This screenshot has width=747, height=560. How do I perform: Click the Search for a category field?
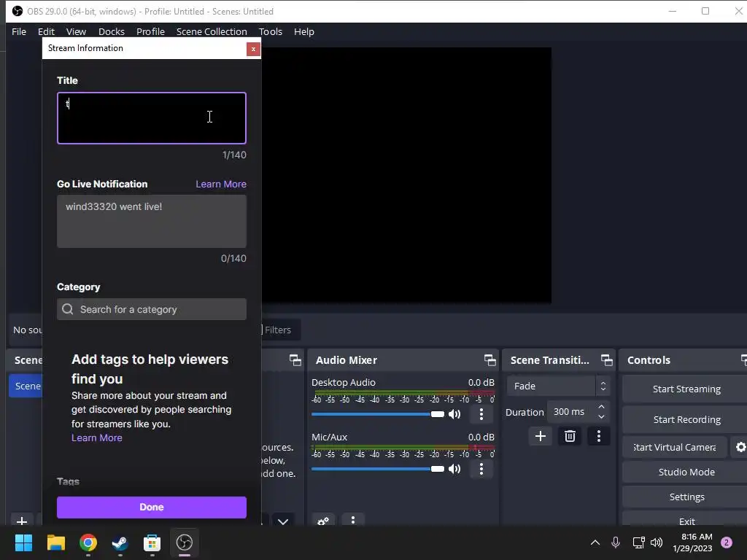152,309
